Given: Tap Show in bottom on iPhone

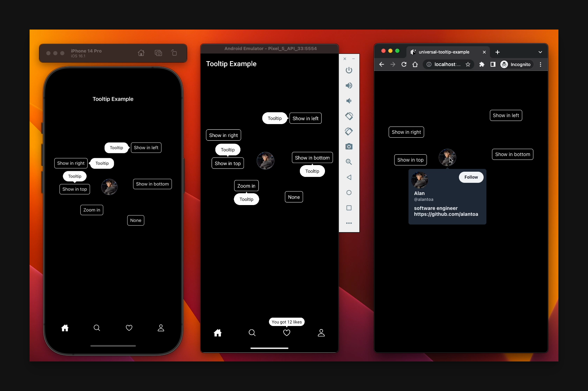Looking at the screenshot, I should [x=152, y=184].
